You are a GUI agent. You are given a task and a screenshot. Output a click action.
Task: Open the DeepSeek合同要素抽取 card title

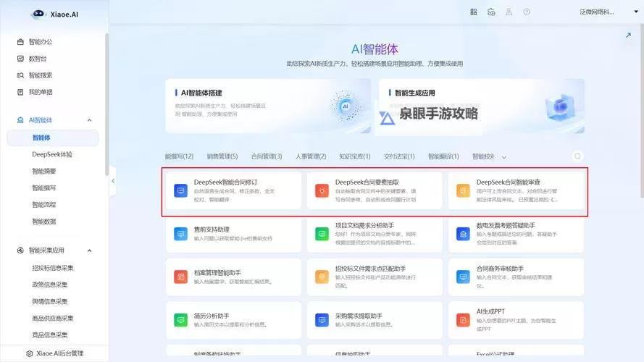[367, 182]
